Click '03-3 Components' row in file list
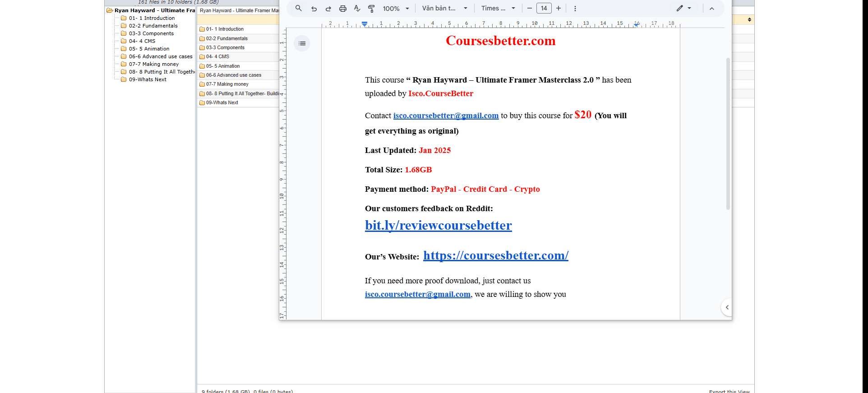The image size is (868, 393). (x=238, y=47)
